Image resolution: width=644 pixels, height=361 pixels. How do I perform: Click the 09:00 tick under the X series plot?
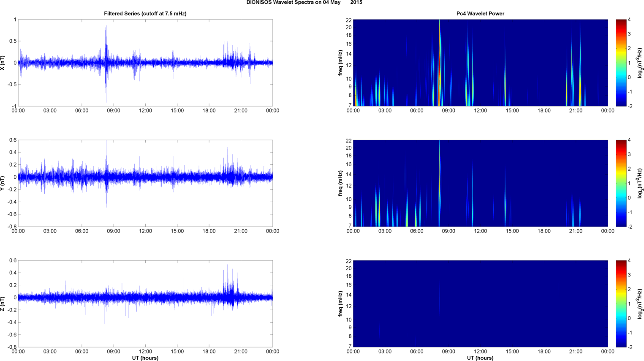114,111
